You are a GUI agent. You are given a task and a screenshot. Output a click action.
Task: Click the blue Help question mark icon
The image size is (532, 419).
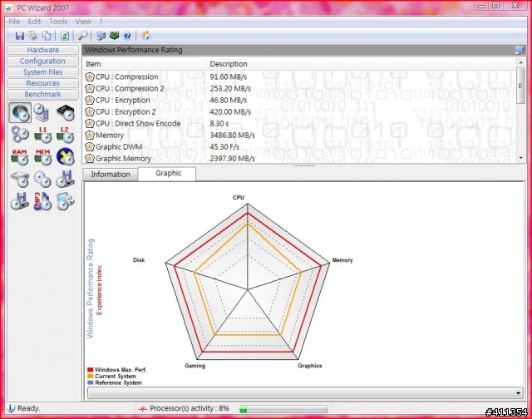127,36
